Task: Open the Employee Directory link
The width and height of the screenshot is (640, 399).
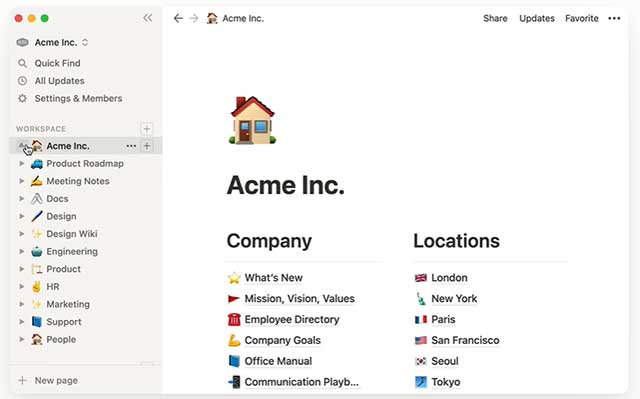Action: pyautogui.click(x=292, y=319)
